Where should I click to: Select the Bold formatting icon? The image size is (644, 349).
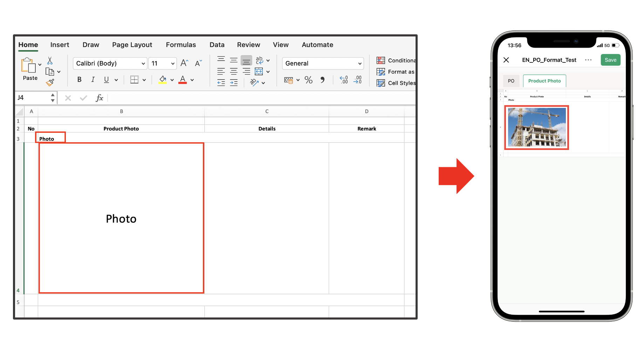click(x=79, y=80)
